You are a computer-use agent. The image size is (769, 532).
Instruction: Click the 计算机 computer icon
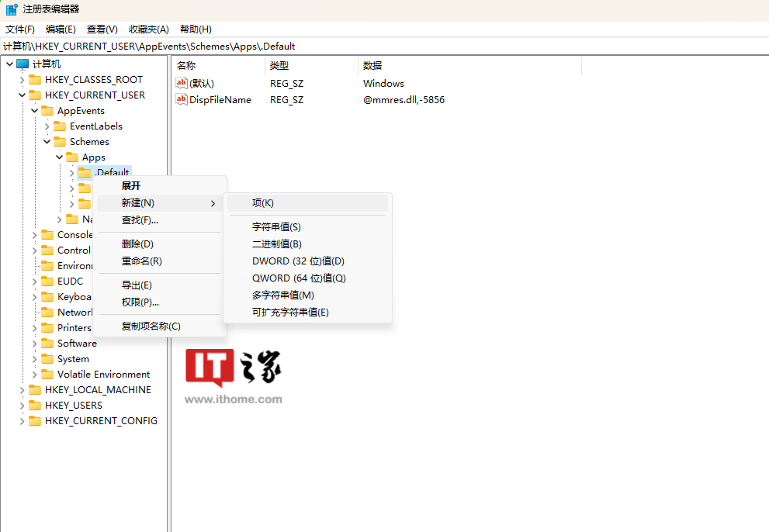click(23, 64)
